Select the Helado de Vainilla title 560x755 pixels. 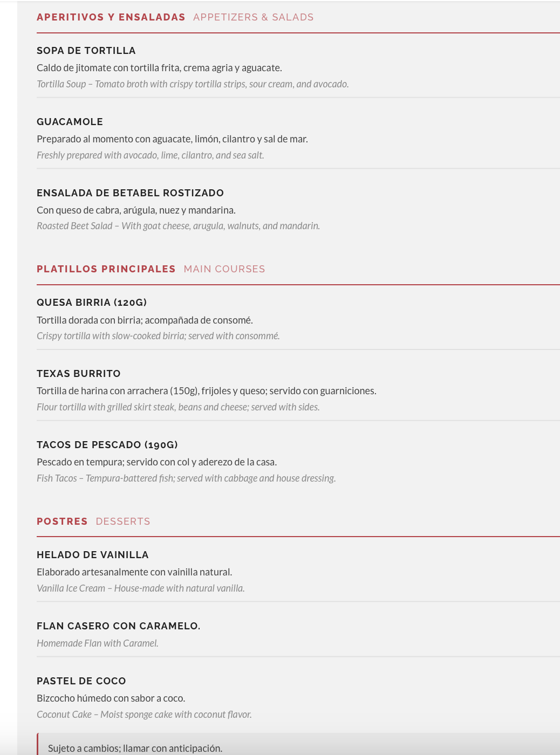[93, 555]
